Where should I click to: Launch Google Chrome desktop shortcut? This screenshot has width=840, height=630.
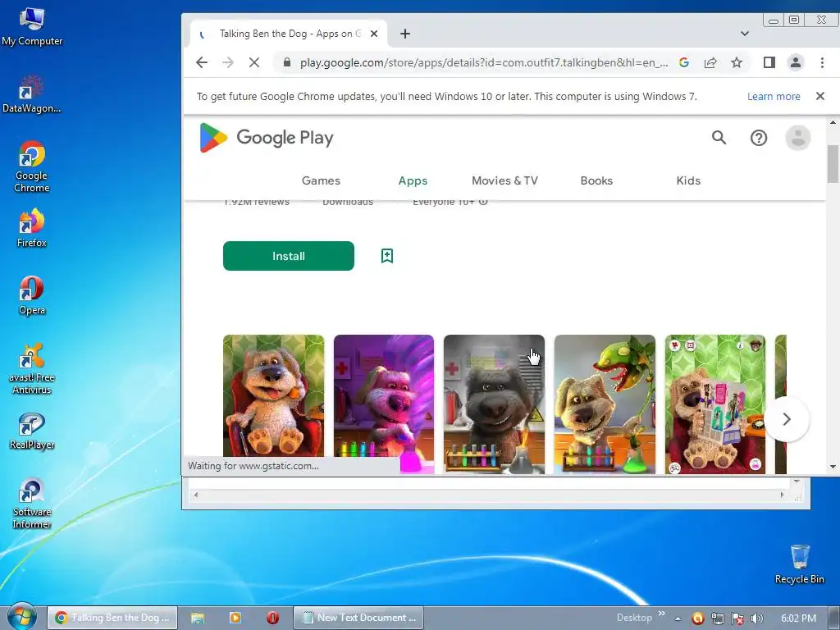coord(32,167)
